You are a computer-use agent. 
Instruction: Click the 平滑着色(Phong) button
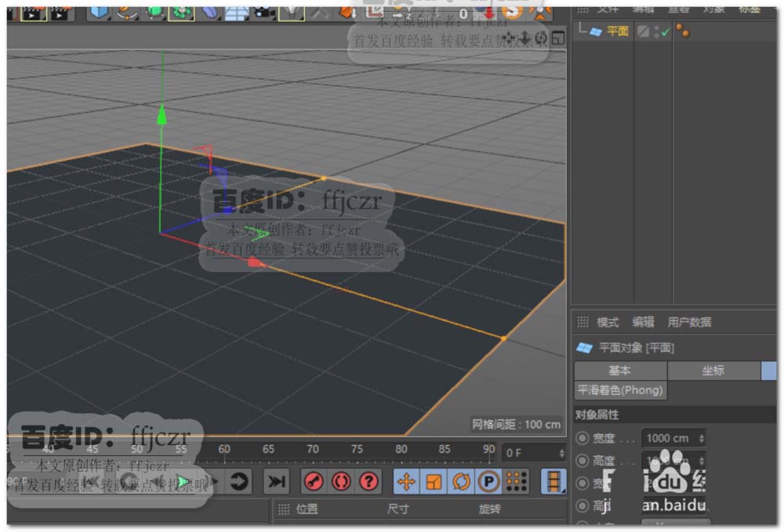[620, 390]
